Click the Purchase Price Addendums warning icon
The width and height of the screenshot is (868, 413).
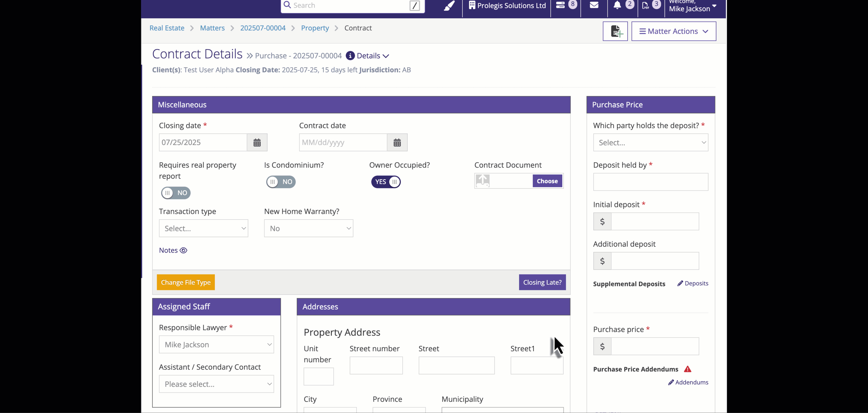point(687,369)
